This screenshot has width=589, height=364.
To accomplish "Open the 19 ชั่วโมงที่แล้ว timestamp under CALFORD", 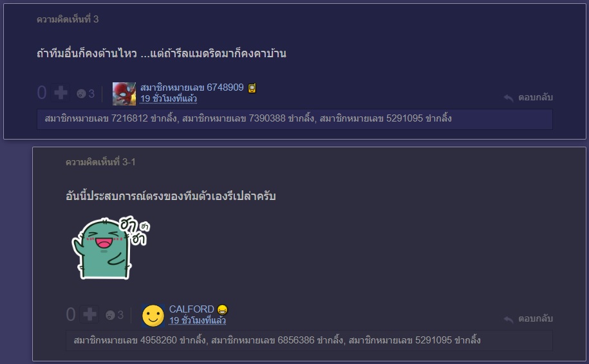I will click(197, 320).
